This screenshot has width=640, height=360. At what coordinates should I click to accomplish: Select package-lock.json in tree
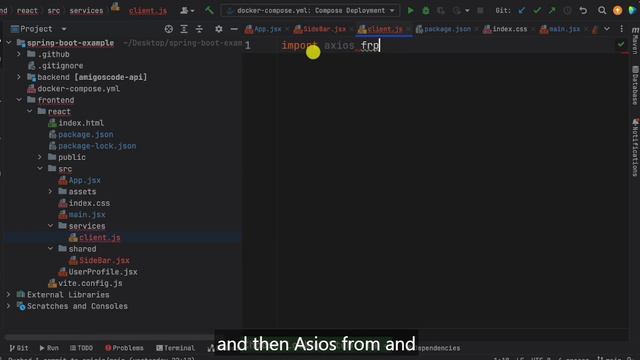pyautogui.click(x=97, y=146)
